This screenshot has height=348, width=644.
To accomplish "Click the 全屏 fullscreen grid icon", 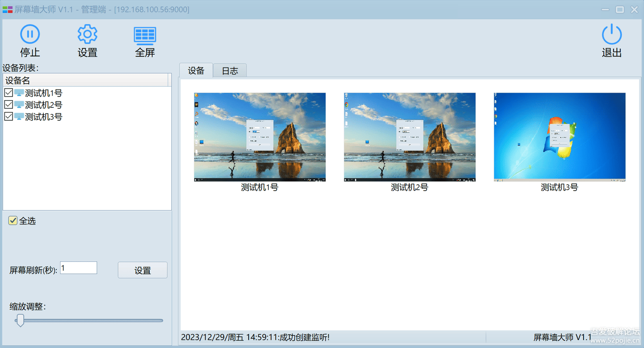I will pos(144,33).
